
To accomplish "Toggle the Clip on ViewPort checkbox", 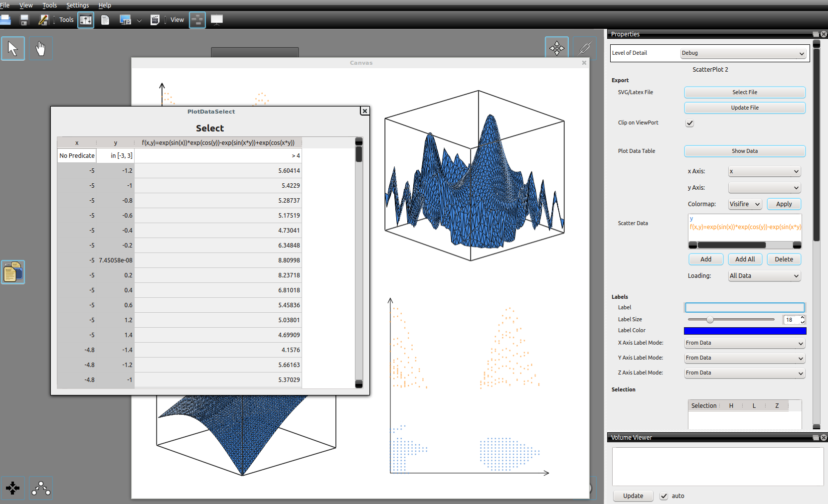I will (x=689, y=123).
